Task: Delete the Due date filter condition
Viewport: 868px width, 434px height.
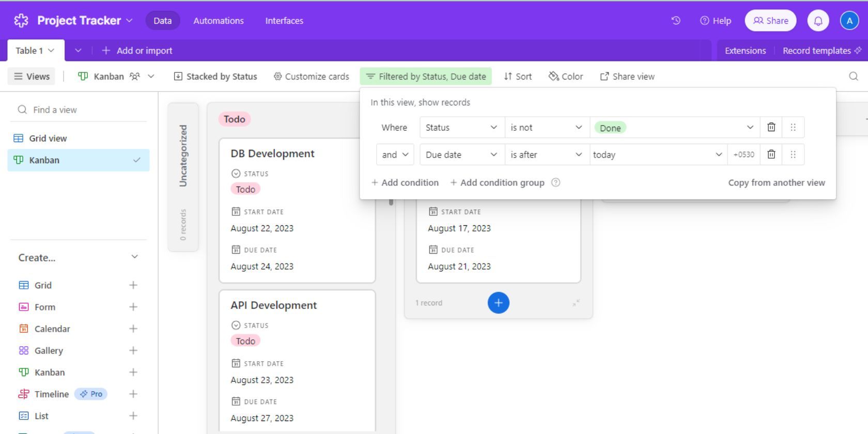Action: 771,154
